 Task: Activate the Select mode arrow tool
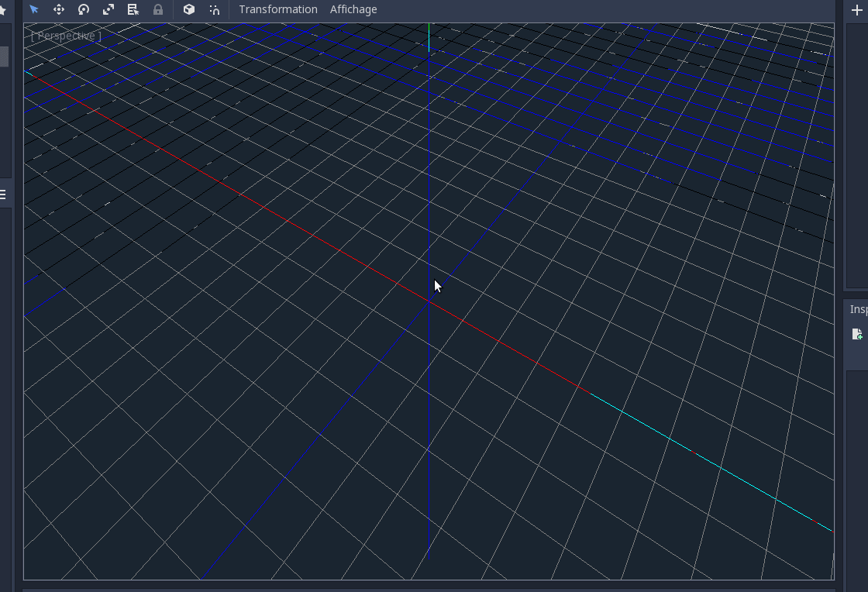[x=34, y=9]
